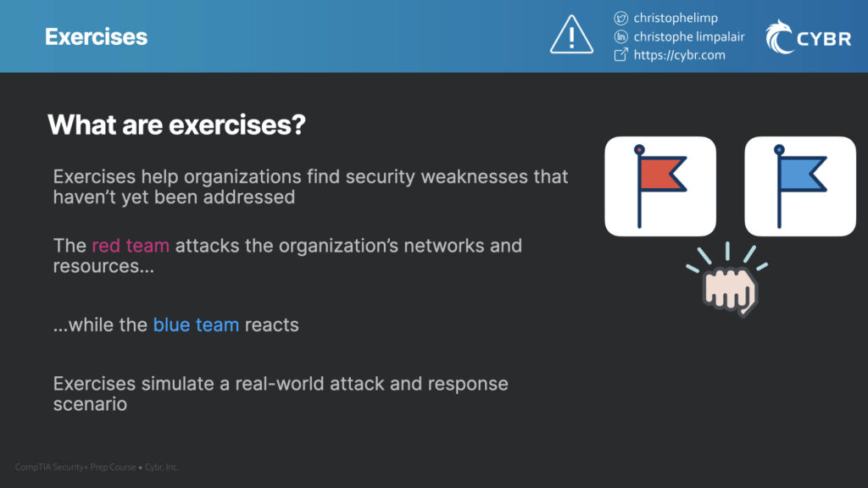Select the blue flag icon
Screen dimensions: 868x488
(x=800, y=186)
